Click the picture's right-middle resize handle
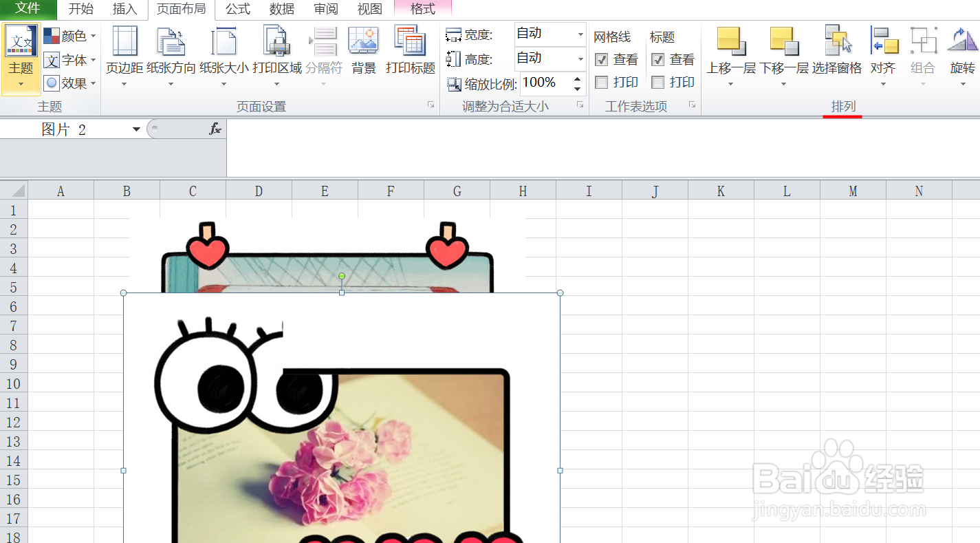980x543 pixels. point(560,471)
